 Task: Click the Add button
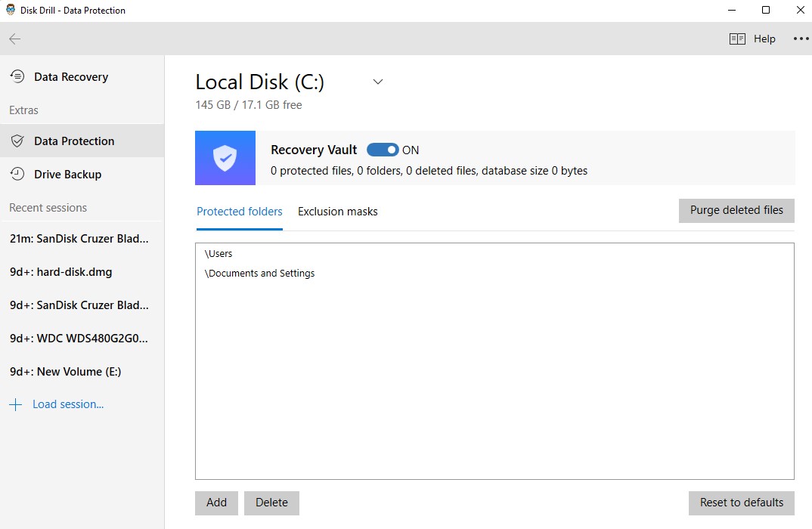(216, 503)
